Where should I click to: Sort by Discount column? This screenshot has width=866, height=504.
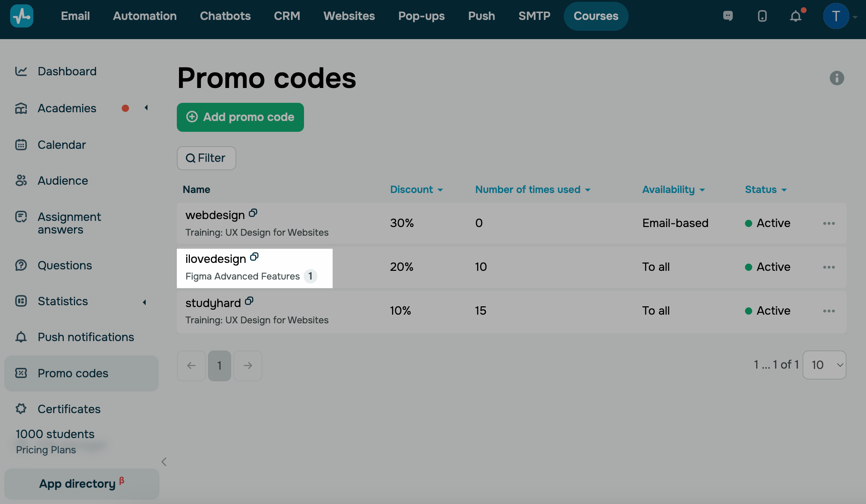coord(416,190)
